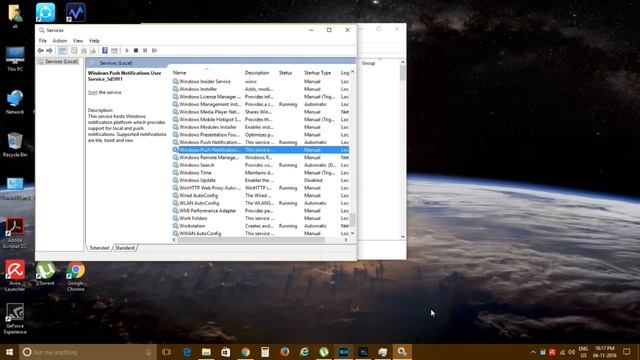Select Windows Update service row

[x=260, y=180]
